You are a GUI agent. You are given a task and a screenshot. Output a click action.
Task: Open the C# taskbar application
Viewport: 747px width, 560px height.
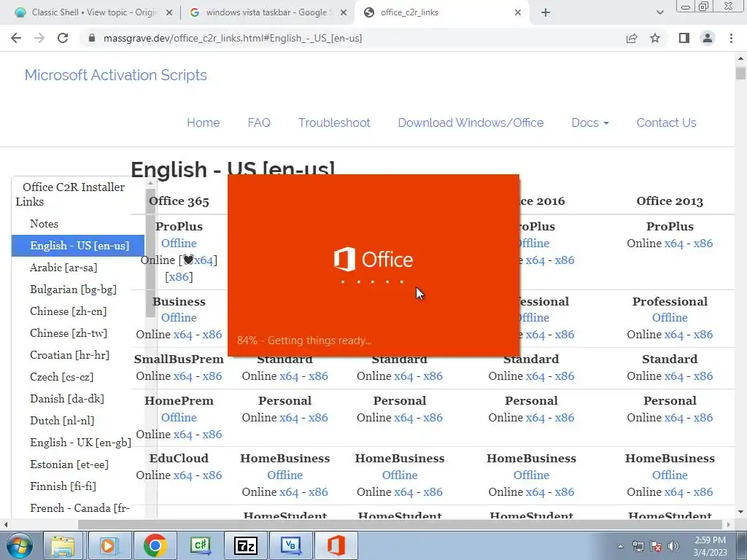pyautogui.click(x=200, y=545)
